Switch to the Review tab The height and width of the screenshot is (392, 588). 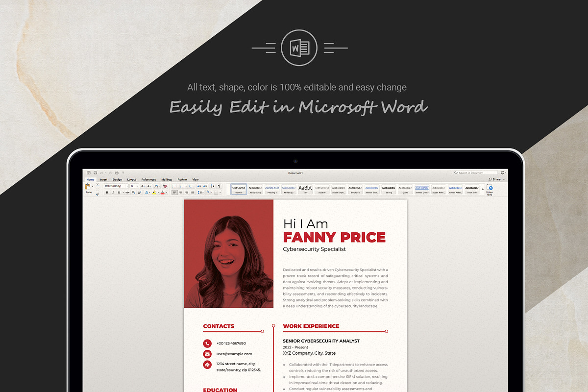(182, 180)
